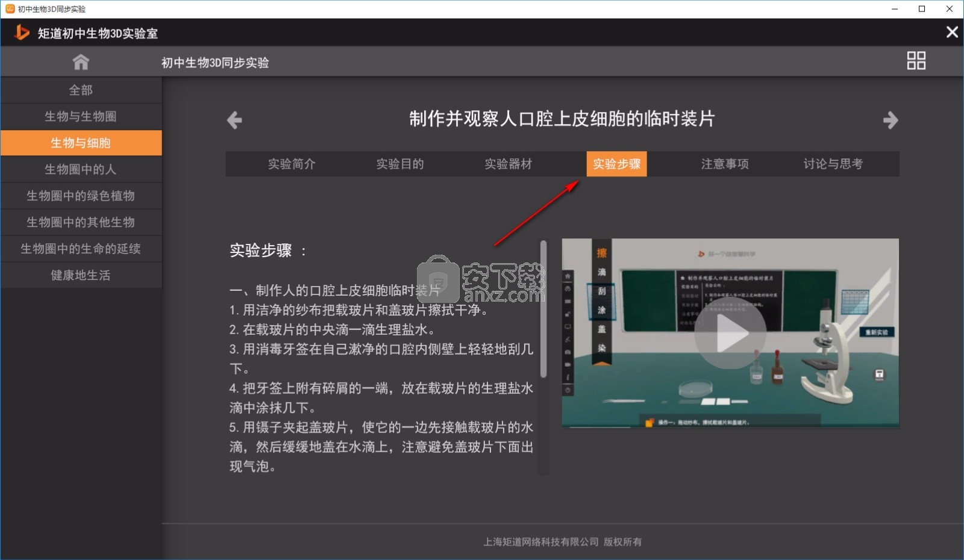Play the experiment video preview
Image resolution: width=964 pixels, height=560 pixels.
point(730,333)
